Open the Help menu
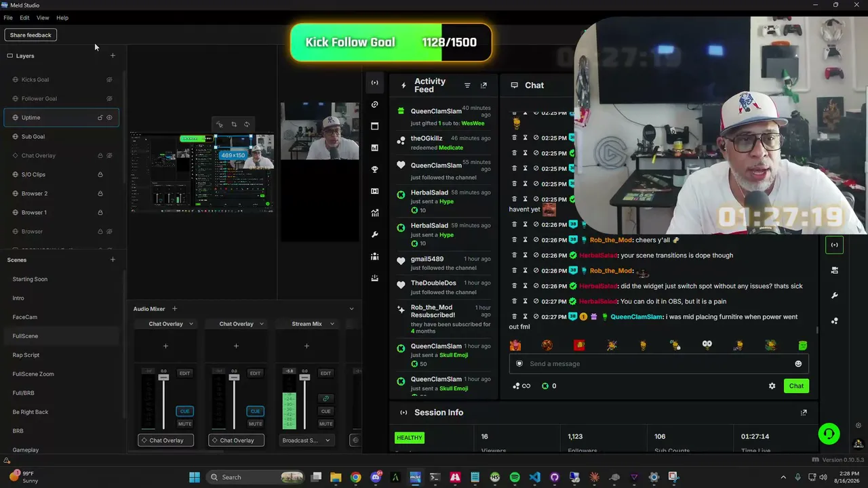Viewport: 868px width, 488px height. (x=62, y=18)
